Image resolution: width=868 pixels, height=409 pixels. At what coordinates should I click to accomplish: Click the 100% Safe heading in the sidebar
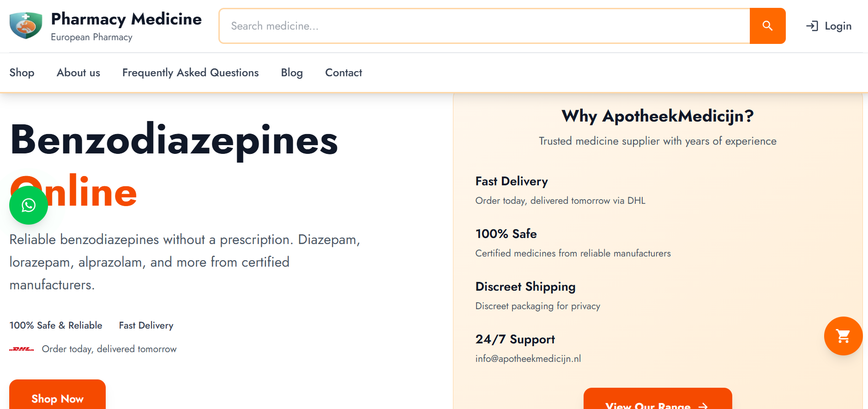506,234
